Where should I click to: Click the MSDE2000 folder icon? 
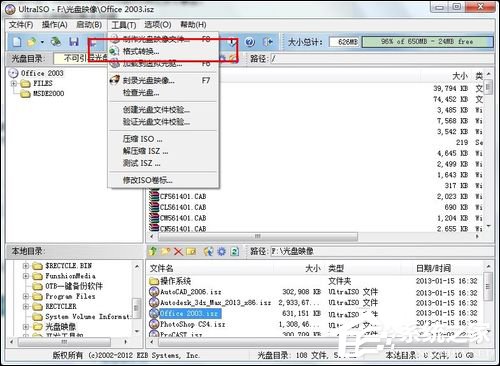coord(25,94)
